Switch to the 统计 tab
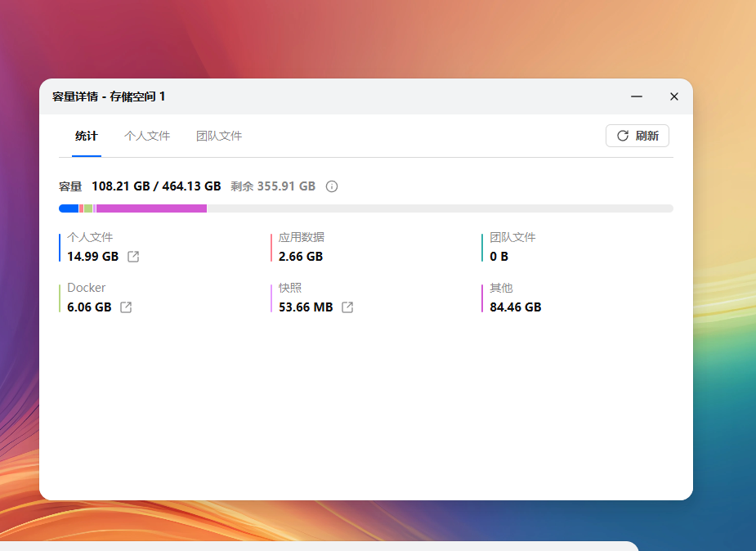This screenshot has height=551, width=756. [x=87, y=136]
